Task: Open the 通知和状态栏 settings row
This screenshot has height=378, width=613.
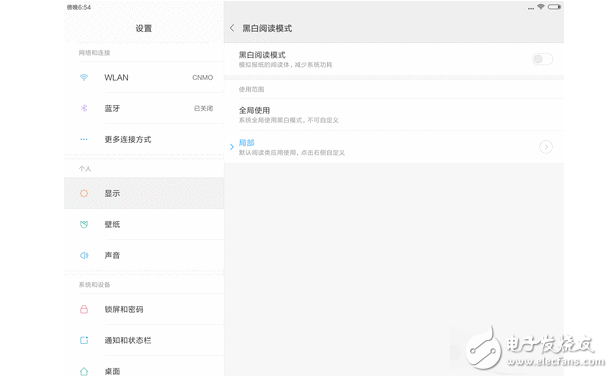Action: (x=144, y=340)
